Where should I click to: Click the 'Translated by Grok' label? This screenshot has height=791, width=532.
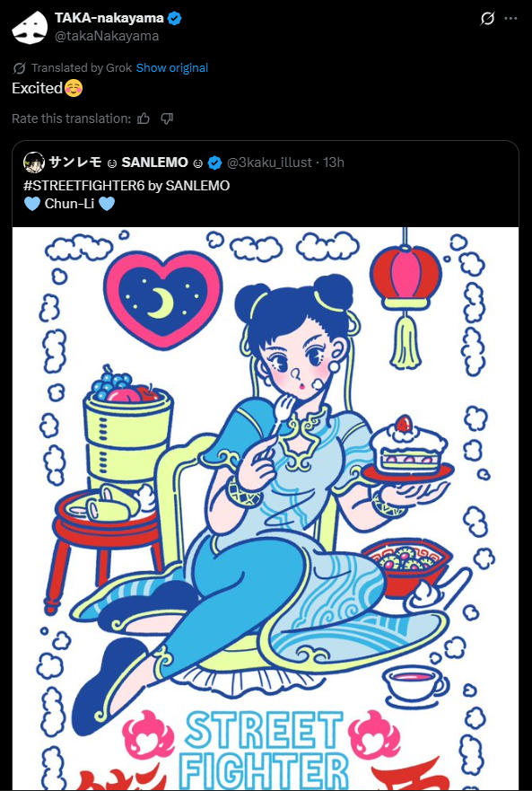pyautogui.click(x=82, y=67)
